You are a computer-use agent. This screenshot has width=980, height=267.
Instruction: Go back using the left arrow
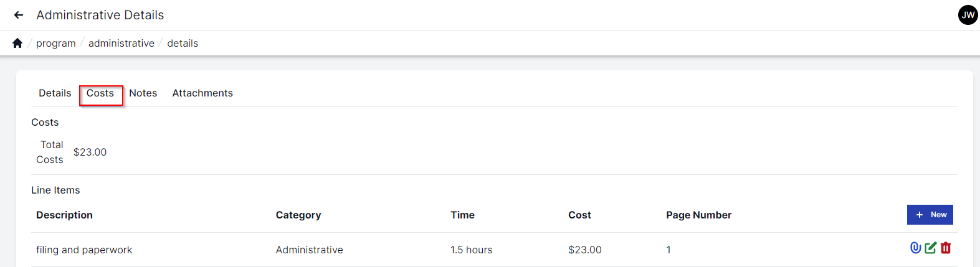point(19,15)
